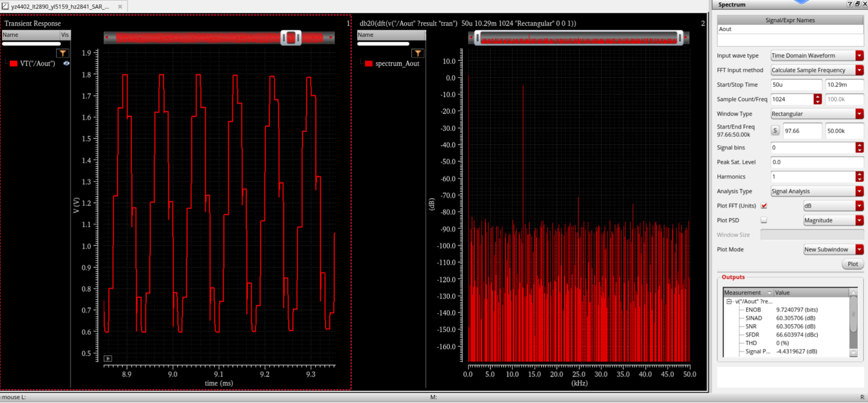Image resolution: width=868 pixels, height=403 pixels.
Task: Click the Transient Response trace filter funnel icon
Action: 63,53
